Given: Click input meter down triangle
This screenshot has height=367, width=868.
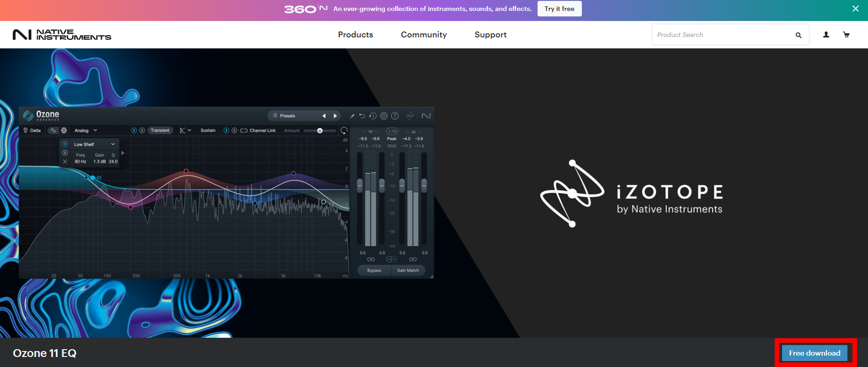Looking at the screenshot, I should [x=370, y=132].
